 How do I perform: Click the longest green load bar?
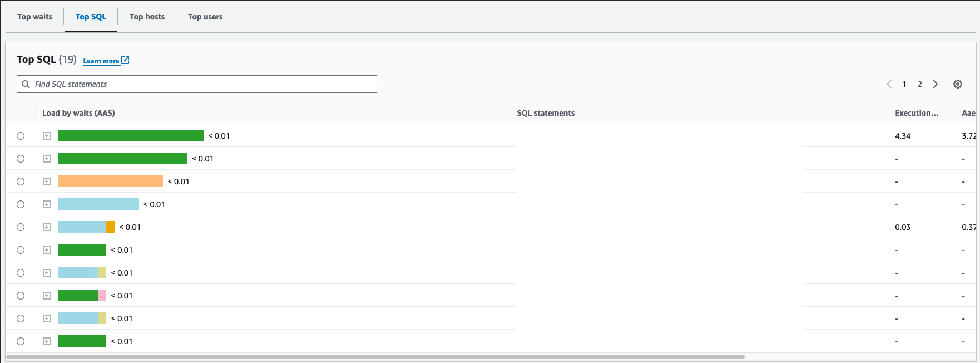pyautogui.click(x=130, y=136)
